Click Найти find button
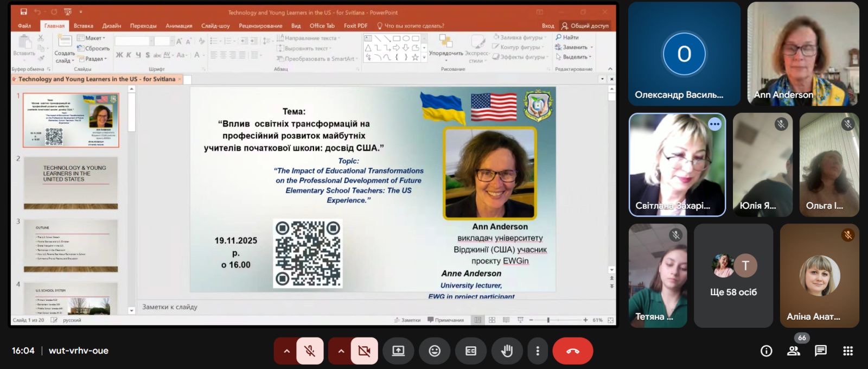868x369 pixels. tap(567, 37)
